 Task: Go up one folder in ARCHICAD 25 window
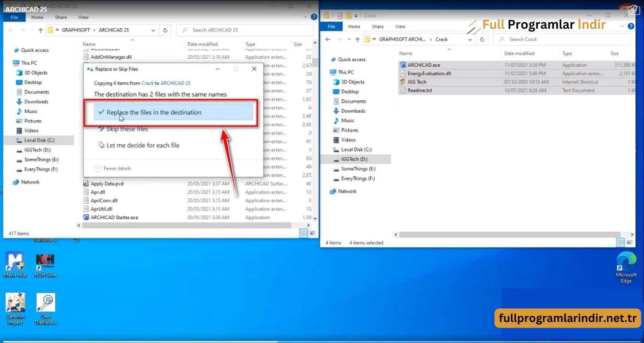pos(40,30)
